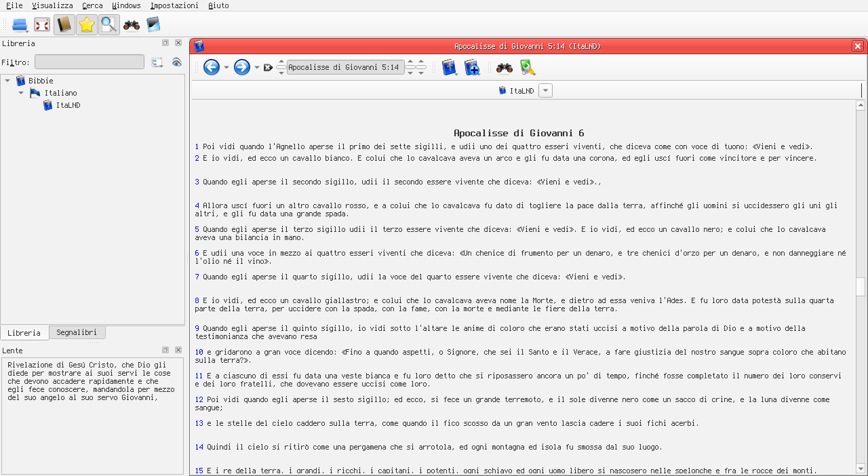Select the Italiano language folder
The height and width of the screenshot is (476, 868).
click(x=60, y=93)
